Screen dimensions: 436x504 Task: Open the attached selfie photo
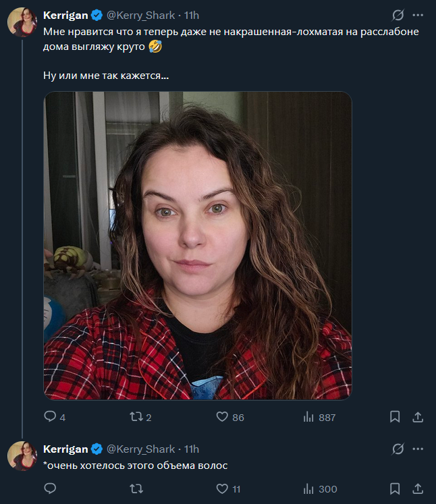click(x=198, y=246)
